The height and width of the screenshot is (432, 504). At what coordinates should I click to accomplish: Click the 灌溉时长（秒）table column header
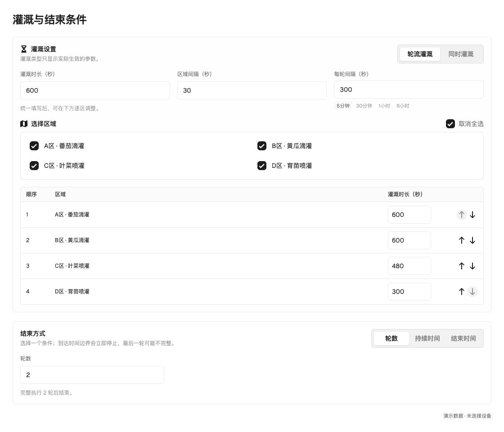[405, 194]
